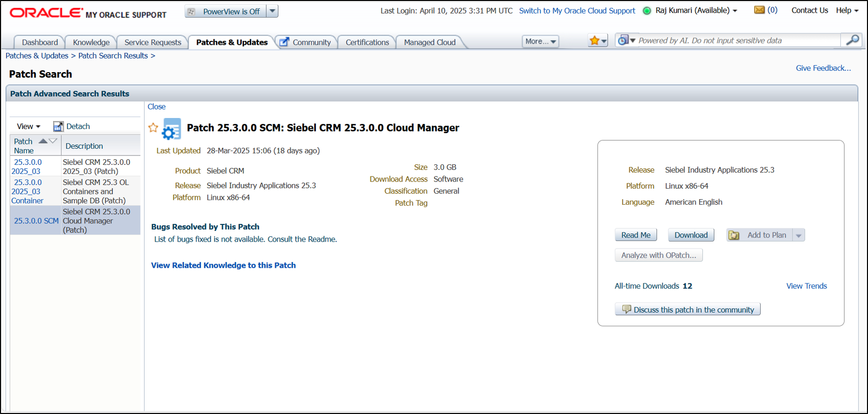Select the Patches & Updates tab
The width and height of the screenshot is (868, 414).
click(232, 42)
